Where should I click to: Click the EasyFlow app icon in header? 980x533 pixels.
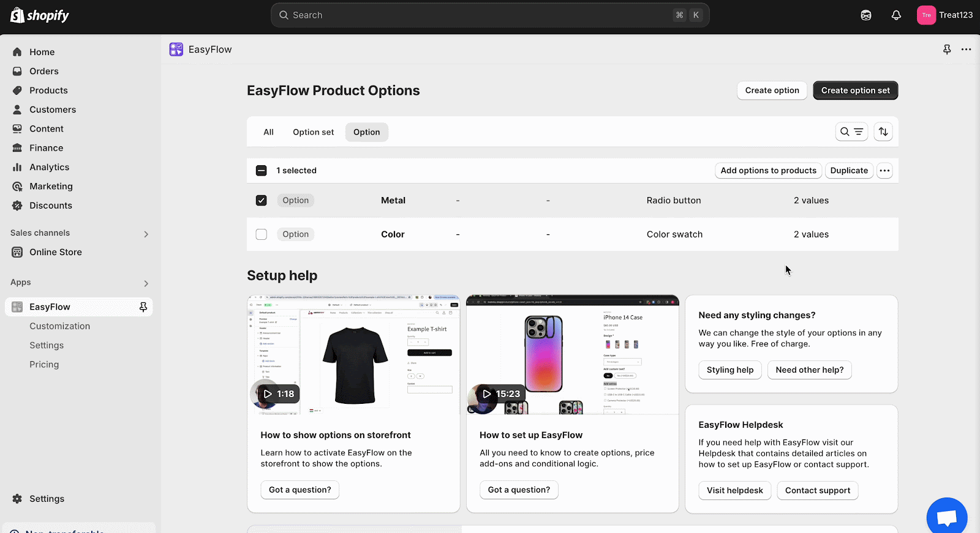(176, 50)
